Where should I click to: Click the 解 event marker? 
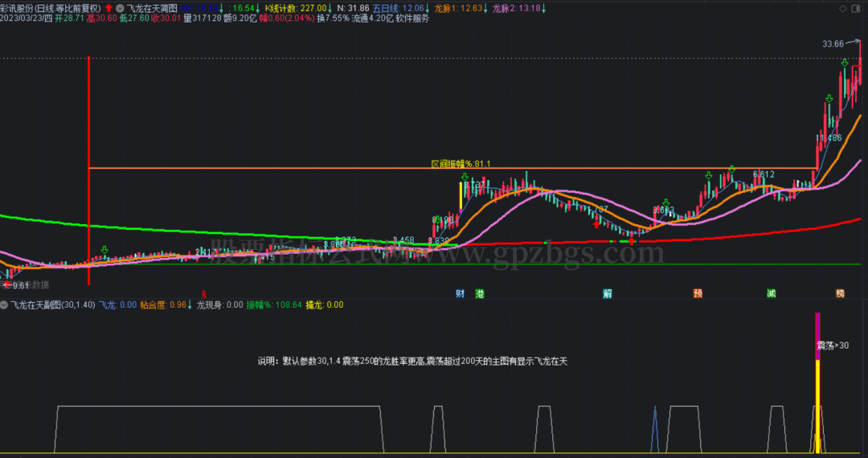pyautogui.click(x=608, y=293)
